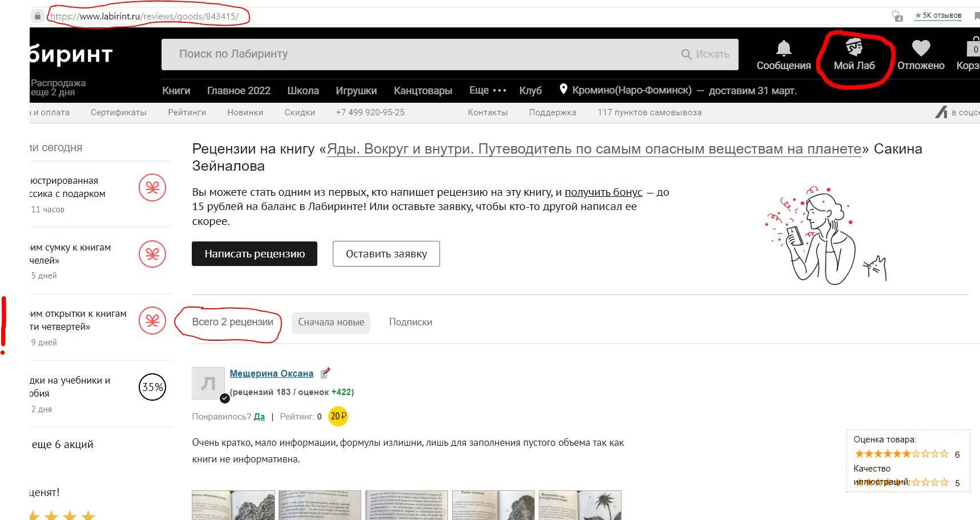Open Сообщения bell icon
980x520 pixels.
[784, 48]
